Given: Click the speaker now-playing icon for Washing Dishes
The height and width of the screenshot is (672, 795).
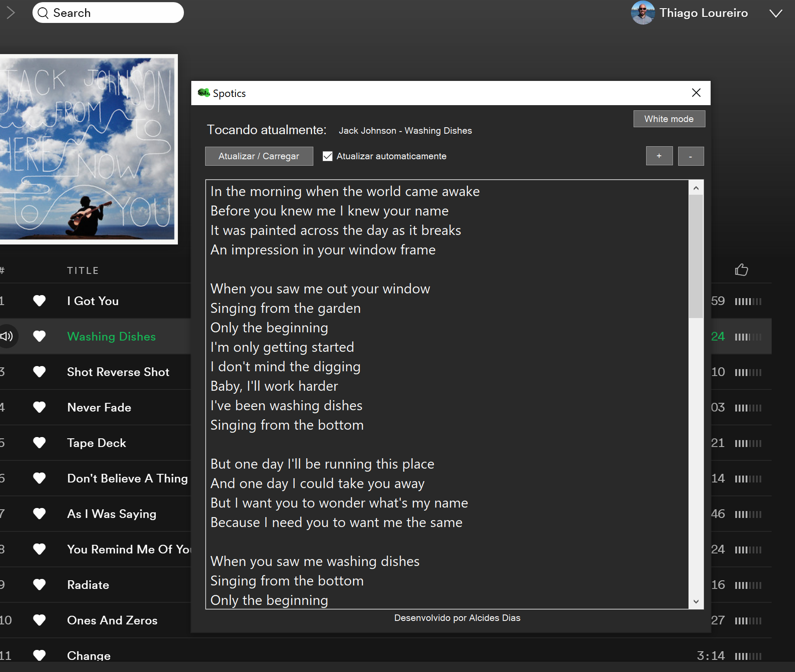Looking at the screenshot, I should [7, 336].
